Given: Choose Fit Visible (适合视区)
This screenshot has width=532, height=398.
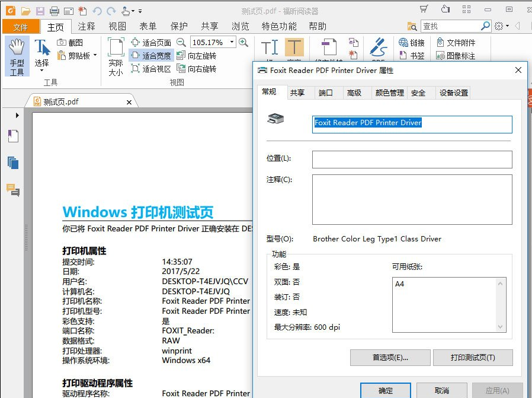Looking at the screenshot, I should point(151,69).
